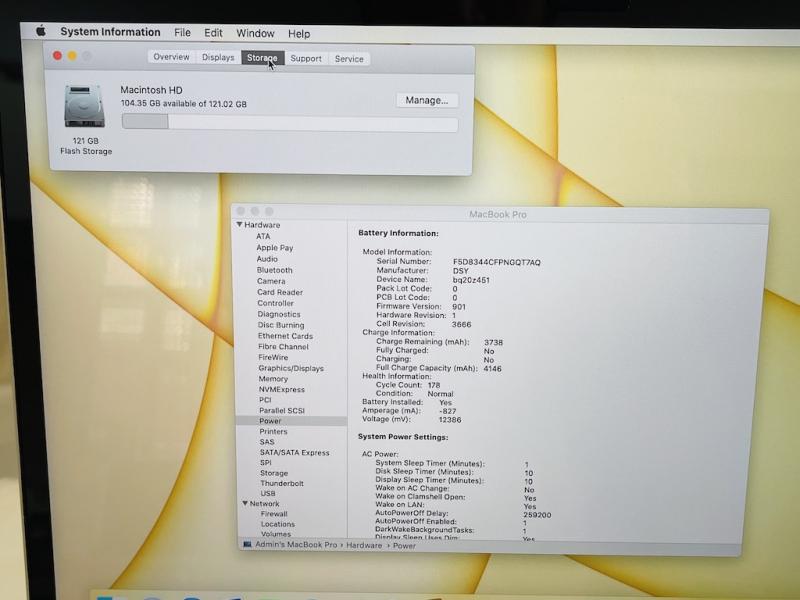The height and width of the screenshot is (600, 800).
Task: Select SATA/SATA Express in the sidebar
Action: click(x=294, y=453)
